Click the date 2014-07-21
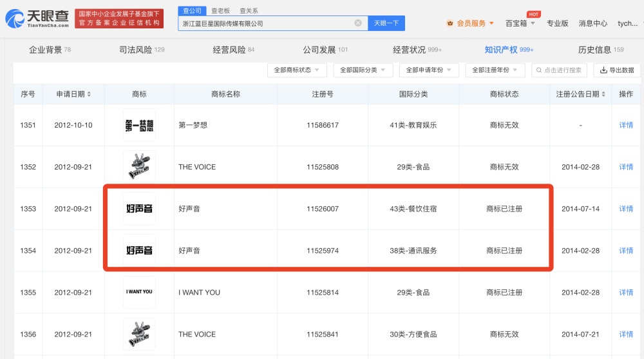This screenshot has height=359, width=644. click(580, 335)
